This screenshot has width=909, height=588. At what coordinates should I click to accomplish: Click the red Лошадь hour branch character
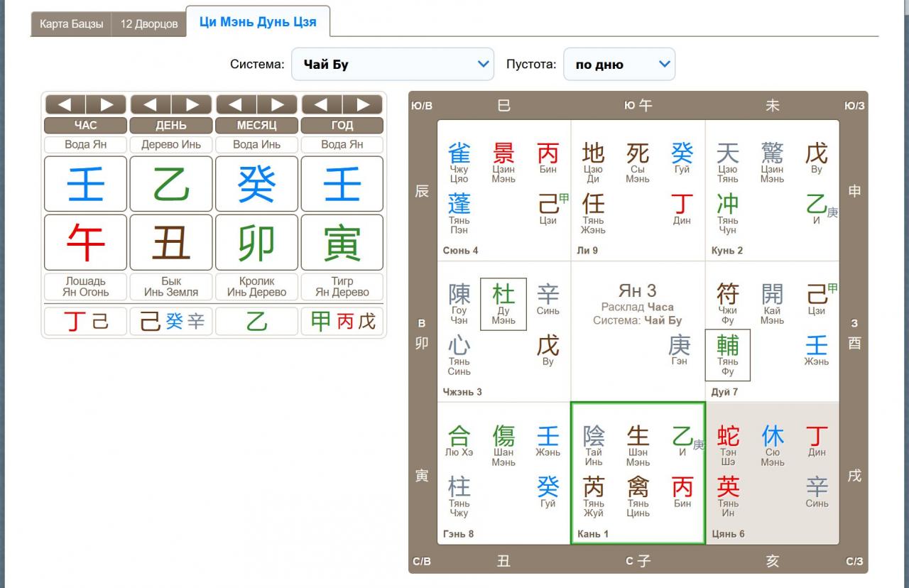86,243
